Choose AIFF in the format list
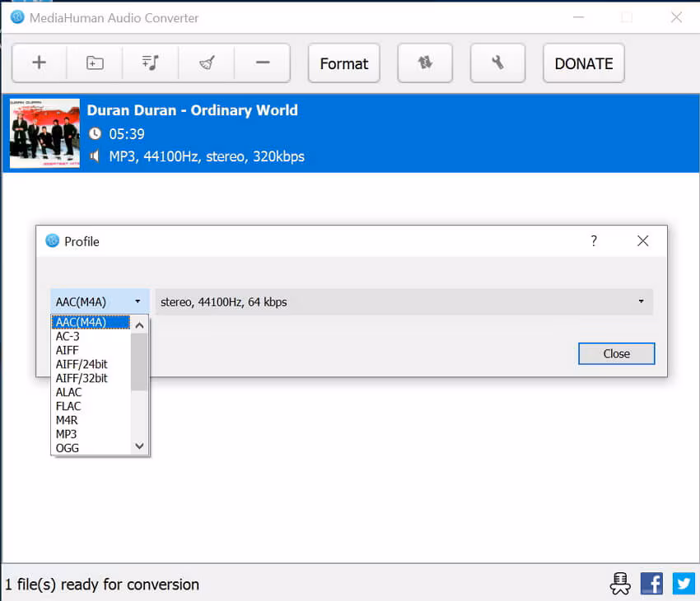 91,350
